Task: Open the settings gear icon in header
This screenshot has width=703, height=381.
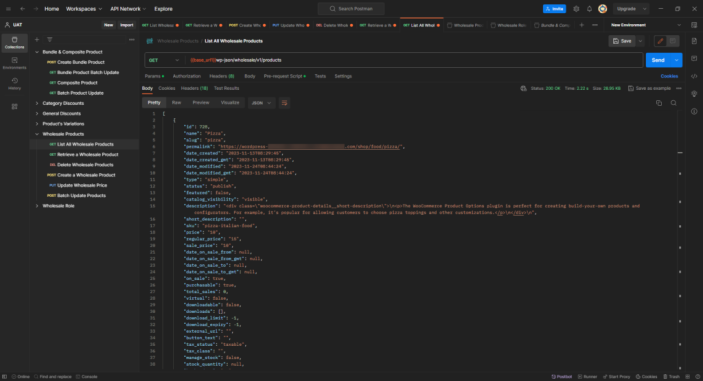Action: pyautogui.click(x=576, y=9)
